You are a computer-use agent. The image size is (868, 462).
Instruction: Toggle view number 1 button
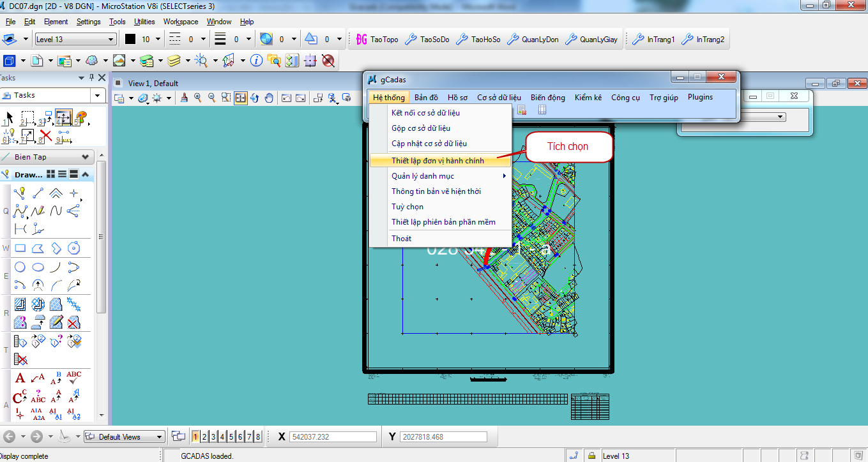click(x=195, y=436)
